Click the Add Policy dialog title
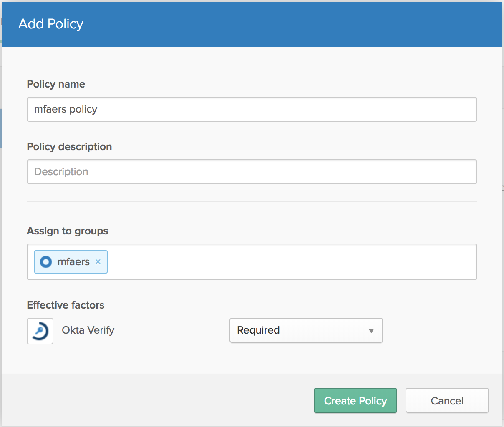This screenshot has height=427, width=504. pos(51,24)
